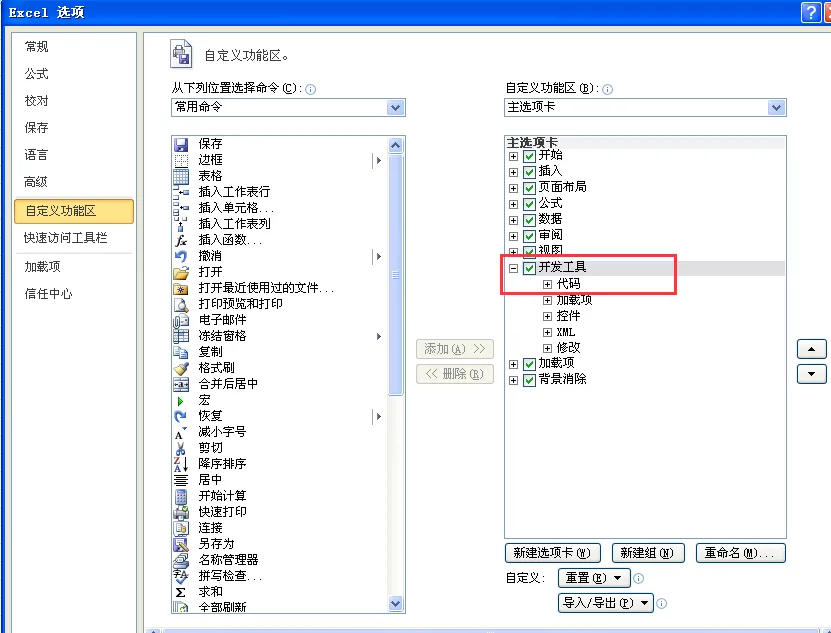The image size is (831, 633).
Task: Open the 主选项卡 ribbon dropdown
Action: click(x=776, y=108)
